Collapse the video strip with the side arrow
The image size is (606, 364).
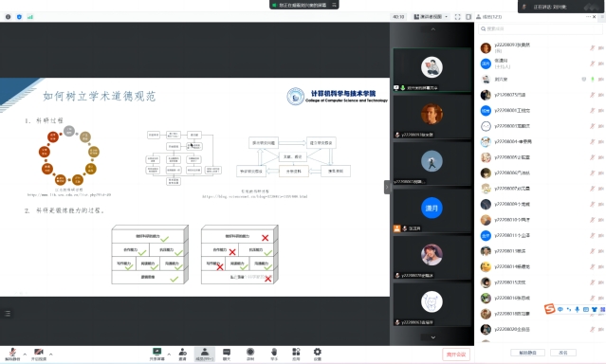tap(387, 187)
